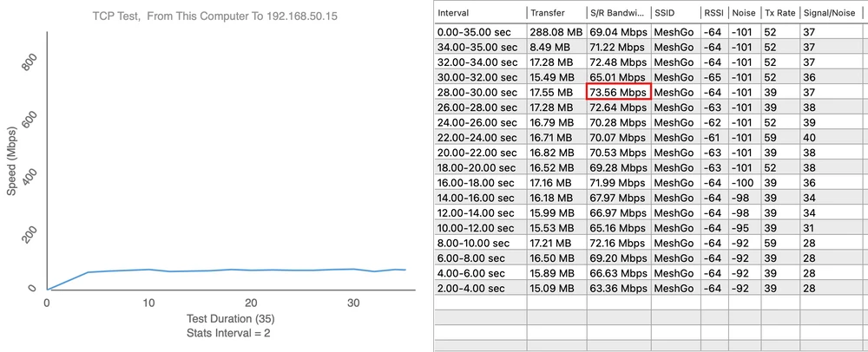Image resolution: width=868 pixels, height=352 pixels.
Task: Select the 16.00-18.00 sec interval row
Action: tap(479, 182)
